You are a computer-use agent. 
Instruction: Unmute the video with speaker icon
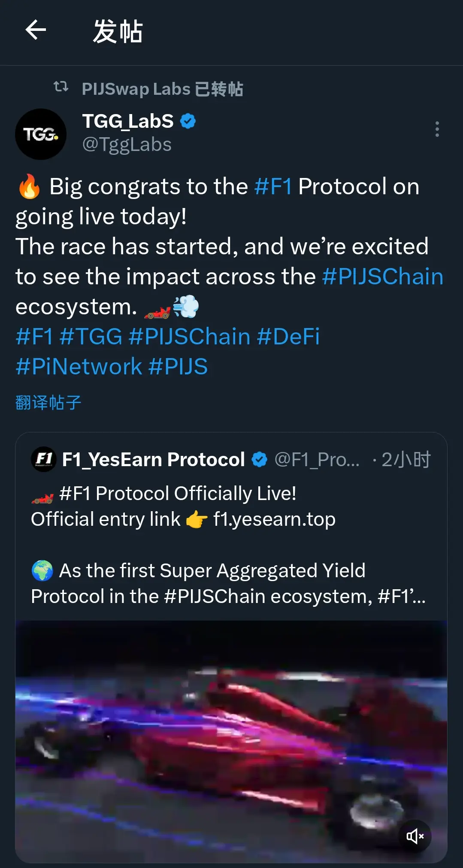pyautogui.click(x=415, y=836)
